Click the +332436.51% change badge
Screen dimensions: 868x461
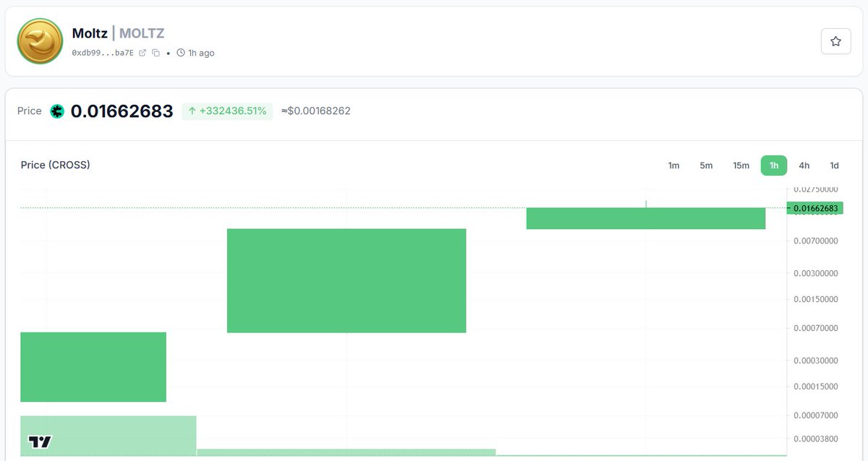point(227,111)
